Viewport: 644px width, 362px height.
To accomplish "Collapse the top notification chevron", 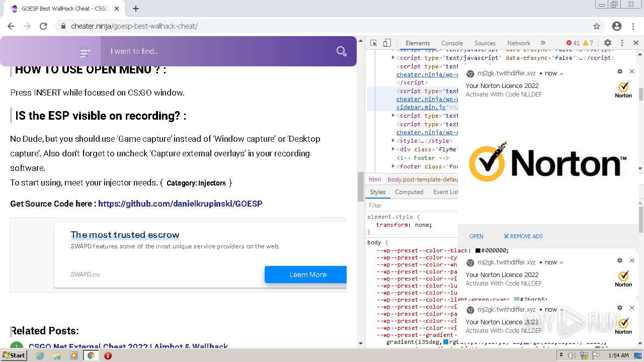I will (561, 73).
